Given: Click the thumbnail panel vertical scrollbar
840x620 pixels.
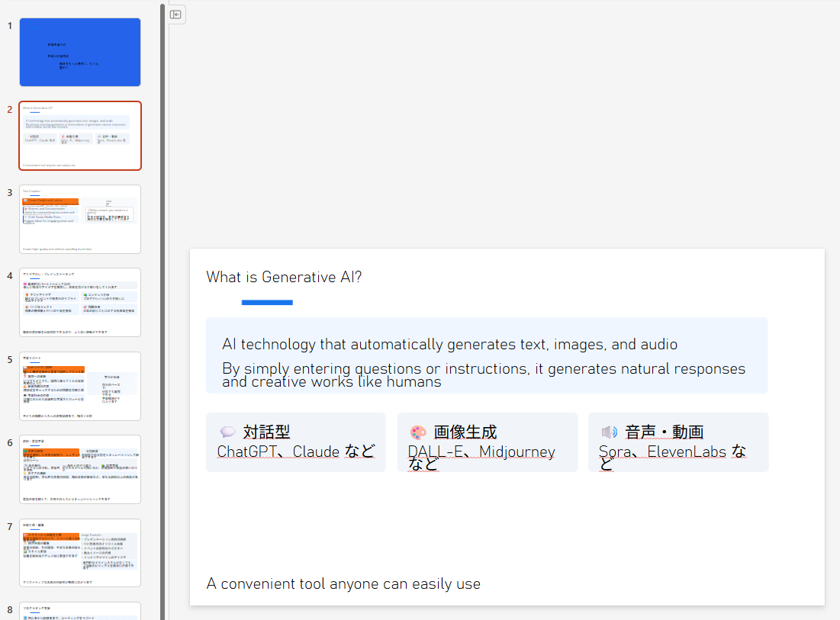Looking at the screenshot, I should click(x=163, y=310).
